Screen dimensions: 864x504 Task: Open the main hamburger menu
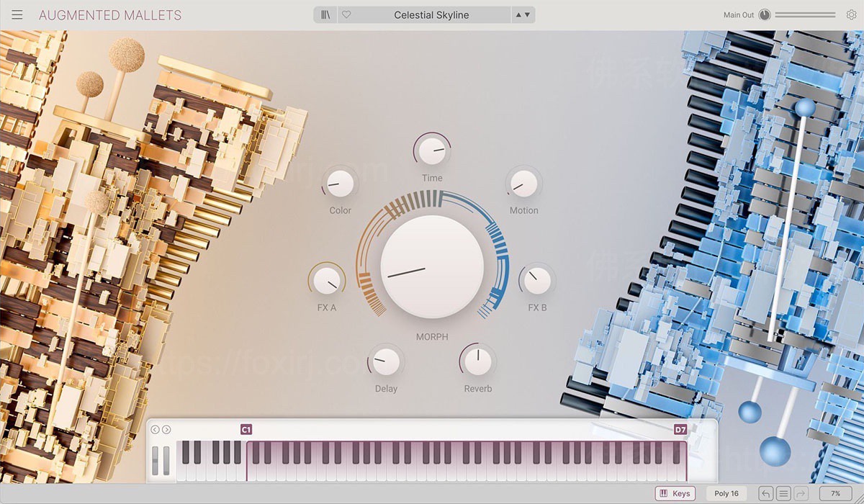(17, 14)
